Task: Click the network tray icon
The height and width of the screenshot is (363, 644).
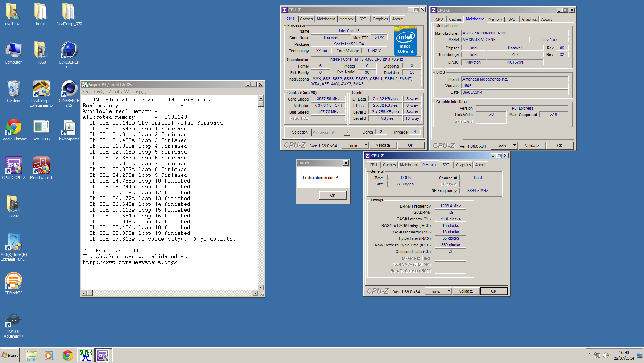Action: [x=597, y=355]
